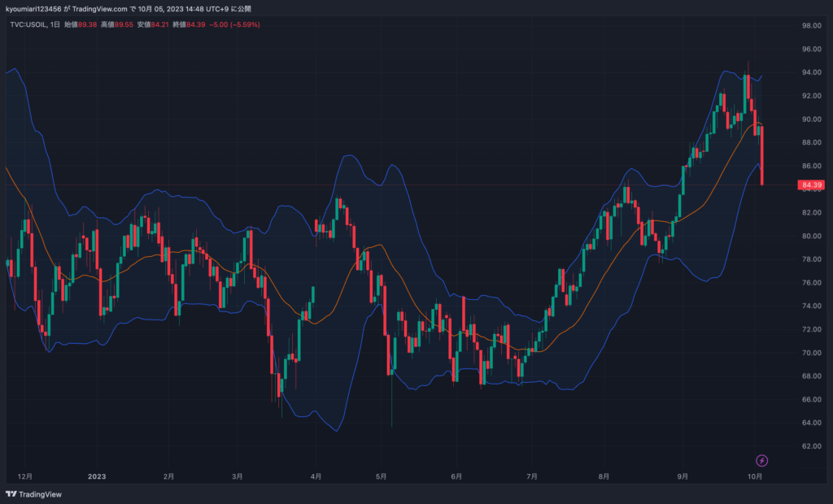
Task: Click the 86.00 price axis label
Action: tap(811, 166)
